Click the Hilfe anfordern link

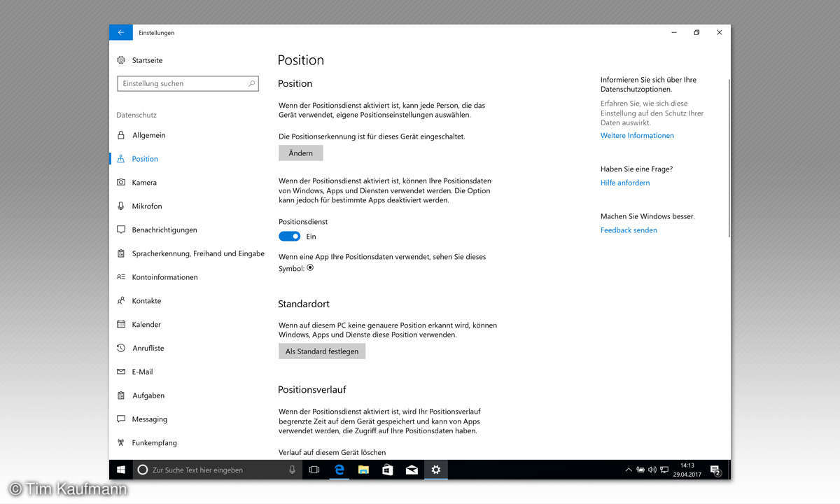(x=625, y=183)
